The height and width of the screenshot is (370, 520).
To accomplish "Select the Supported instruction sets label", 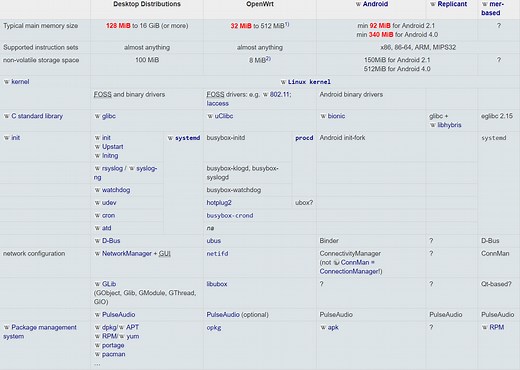I will (x=41, y=47).
